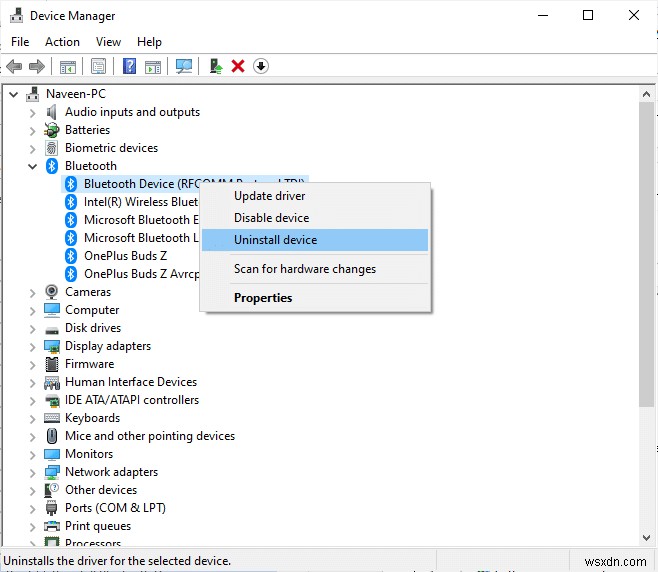The height and width of the screenshot is (572, 658).
Task: Click the Disable device down-arrow icon
Action: point(261,66)
